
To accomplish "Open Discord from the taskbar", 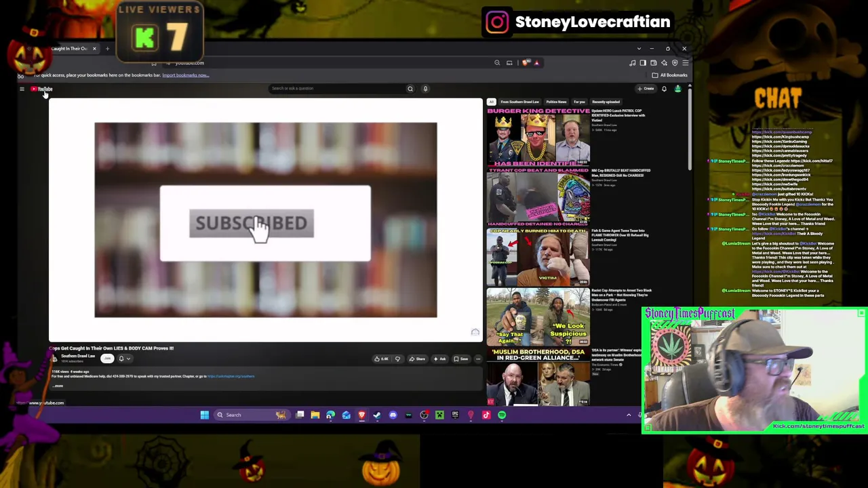I will pyautogui.click(x=393, y=415).
